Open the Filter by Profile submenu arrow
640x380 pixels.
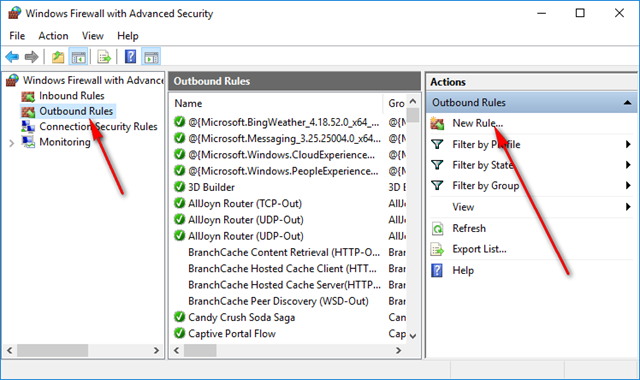point(628,144)
